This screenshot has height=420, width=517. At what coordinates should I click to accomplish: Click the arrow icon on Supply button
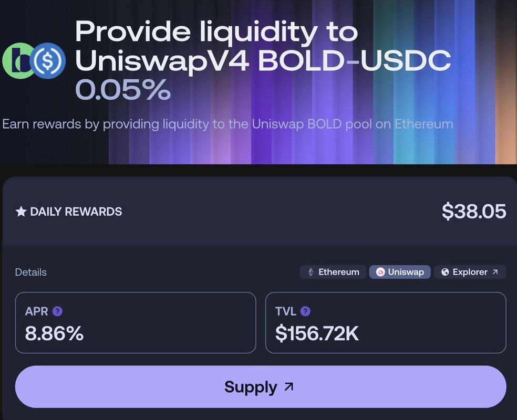[288, 387]
